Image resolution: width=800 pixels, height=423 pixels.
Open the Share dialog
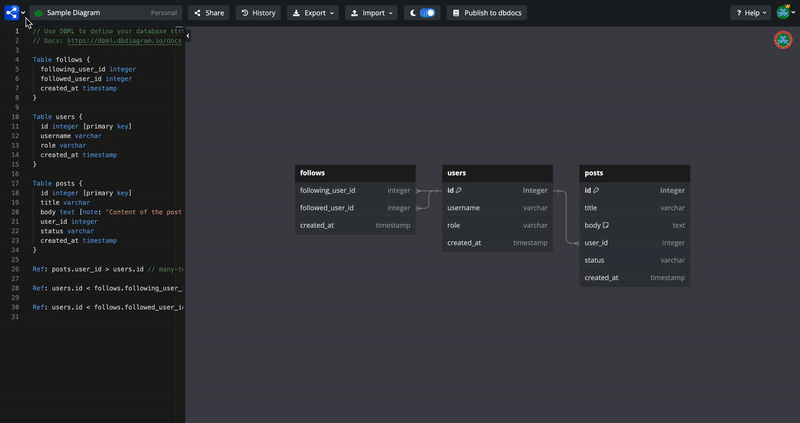208,13
